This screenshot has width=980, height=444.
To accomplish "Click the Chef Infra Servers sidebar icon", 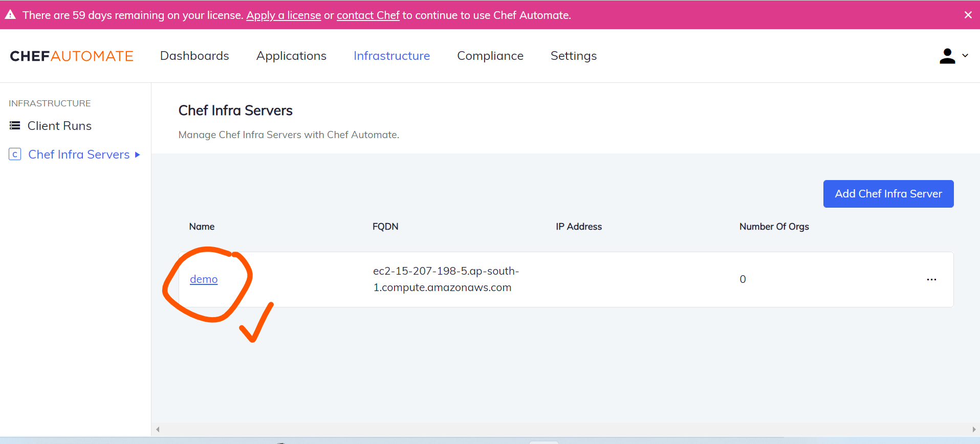I will 15,154.
